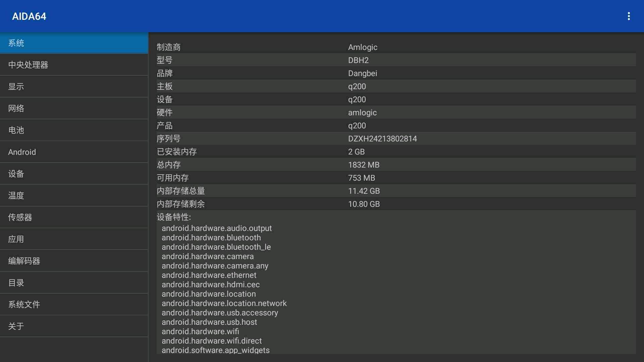Open the 目录 section
Image resolution: width=644 pixels, height=362 pixels.
(74, 283)
